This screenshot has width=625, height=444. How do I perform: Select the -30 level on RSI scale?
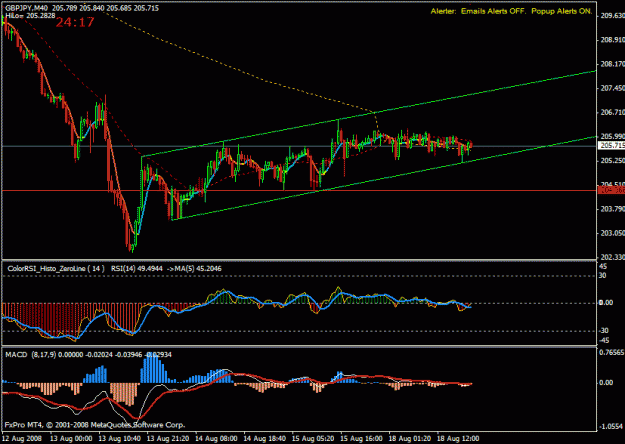pos(604,331)
